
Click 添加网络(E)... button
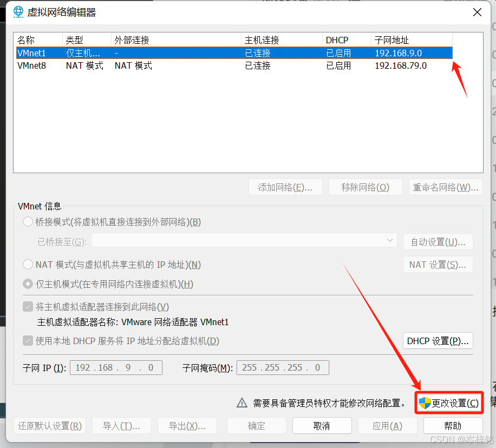285,187
